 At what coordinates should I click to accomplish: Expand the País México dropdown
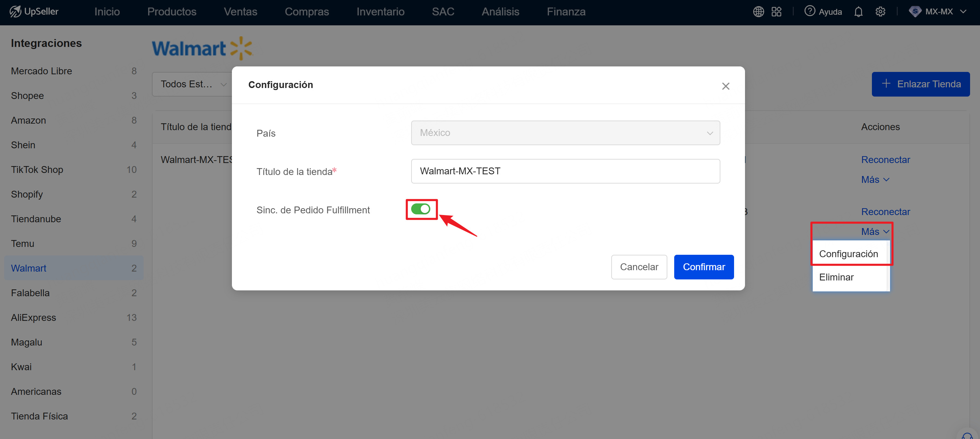click(x=565, y=133)
